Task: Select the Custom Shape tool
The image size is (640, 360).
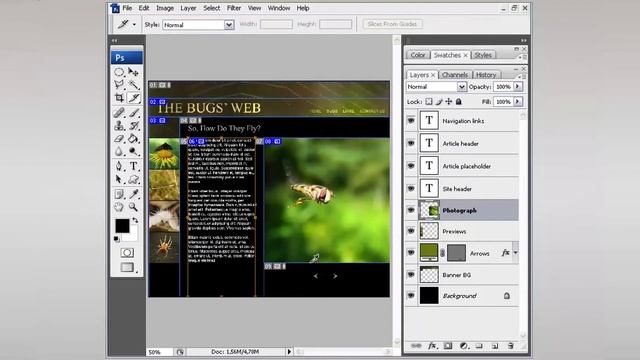Action: [133, 179]
